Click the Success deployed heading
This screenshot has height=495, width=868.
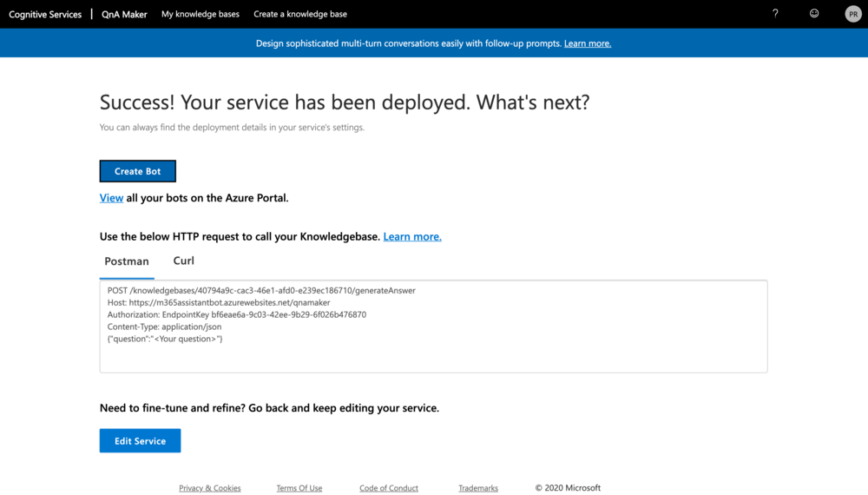point(345,102)
